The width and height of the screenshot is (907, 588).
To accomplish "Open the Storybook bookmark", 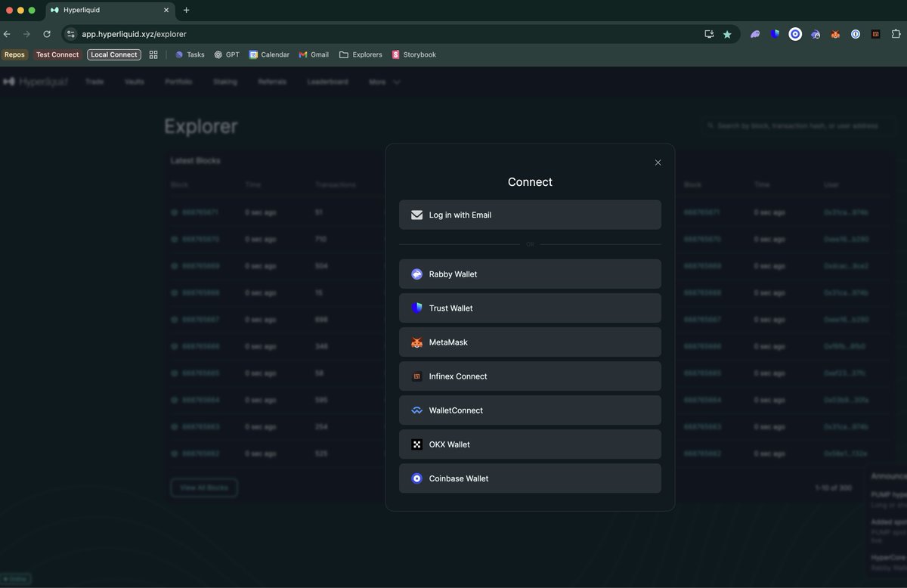I will pyautogui.click(x=414, y=54).
